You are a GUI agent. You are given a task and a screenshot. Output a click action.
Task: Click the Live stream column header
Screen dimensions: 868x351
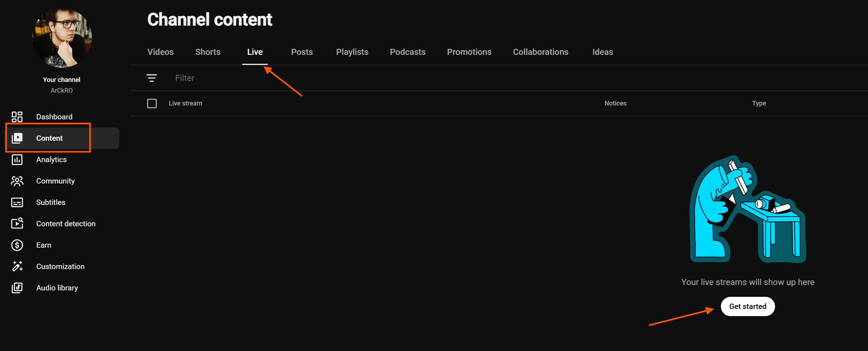click(186, 103)
